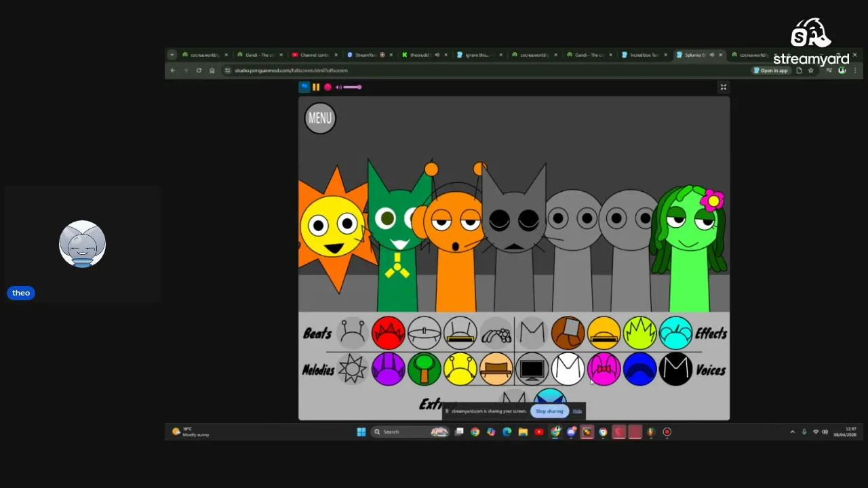The width and height of the screenshot is (868, 488).
Task: Select the gray computer monitor voice icon
Action: tap(532, 369)
